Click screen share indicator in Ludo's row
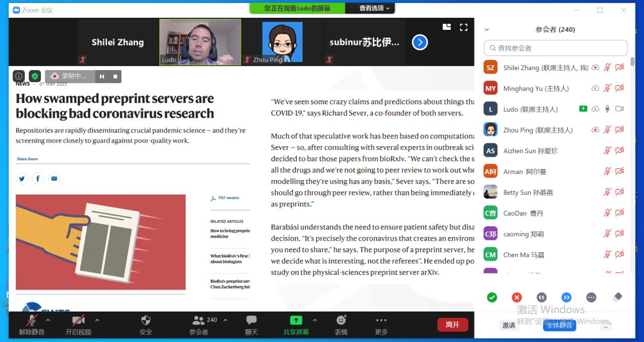This screenshot has height=342, width=644. 583,109
